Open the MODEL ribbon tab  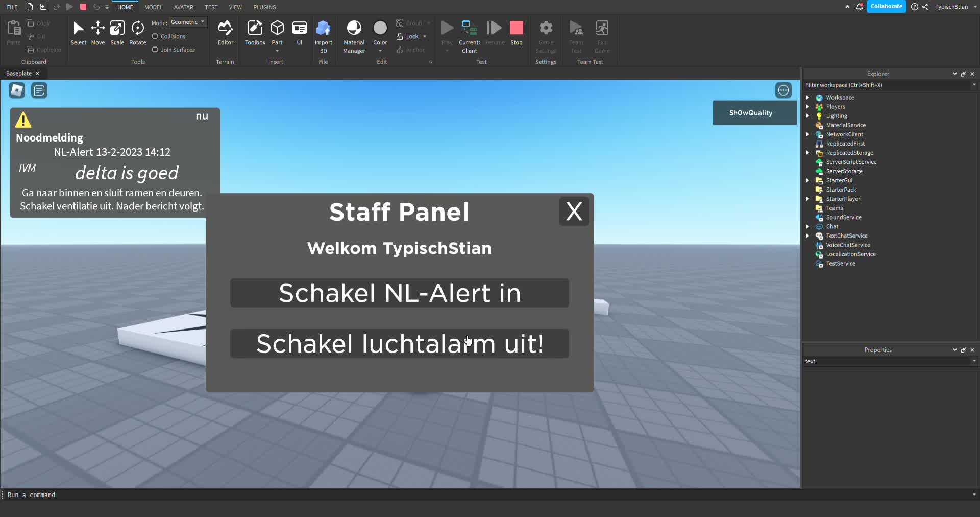pyautogui.click(x=153, y=7)
